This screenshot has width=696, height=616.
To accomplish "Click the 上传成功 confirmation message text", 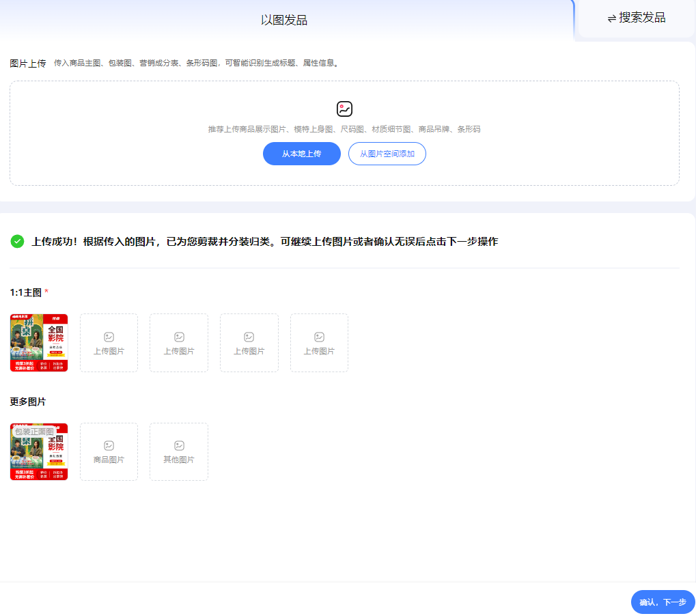I will [265, 242].
